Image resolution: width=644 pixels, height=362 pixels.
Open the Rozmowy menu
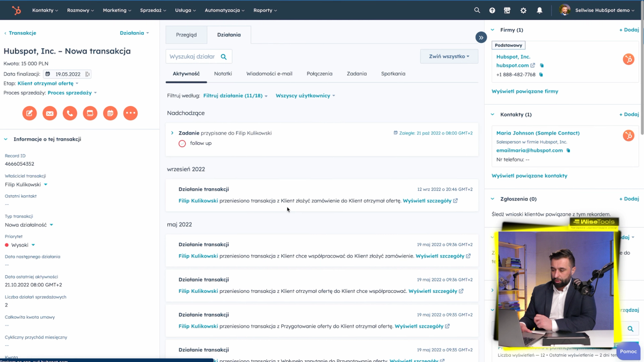(x=80, y=10)
